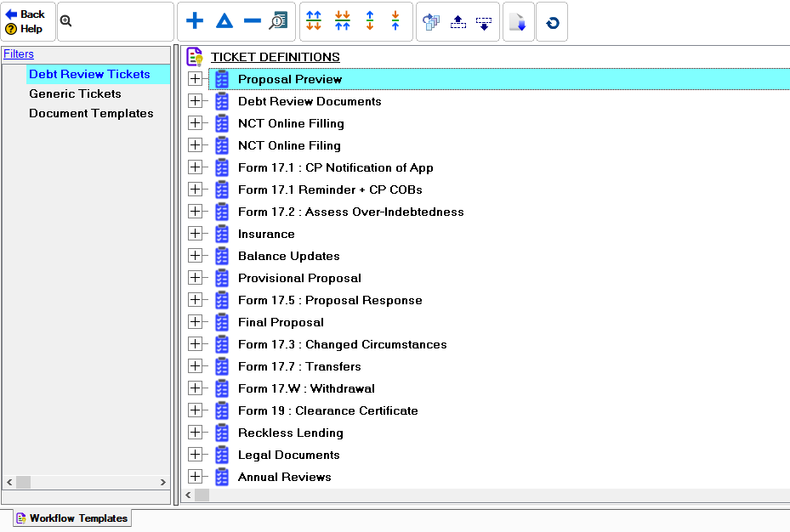Click the blue plus Add icon

point(194,20)
